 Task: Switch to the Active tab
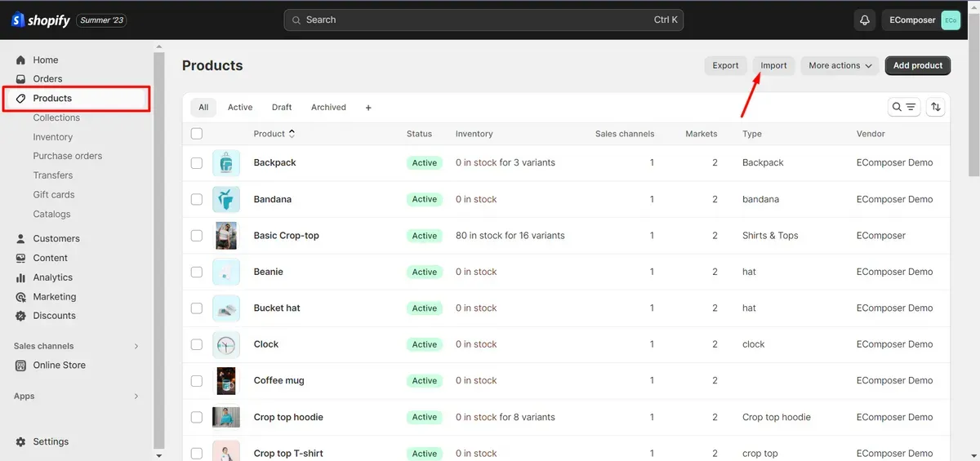point(240,108)
